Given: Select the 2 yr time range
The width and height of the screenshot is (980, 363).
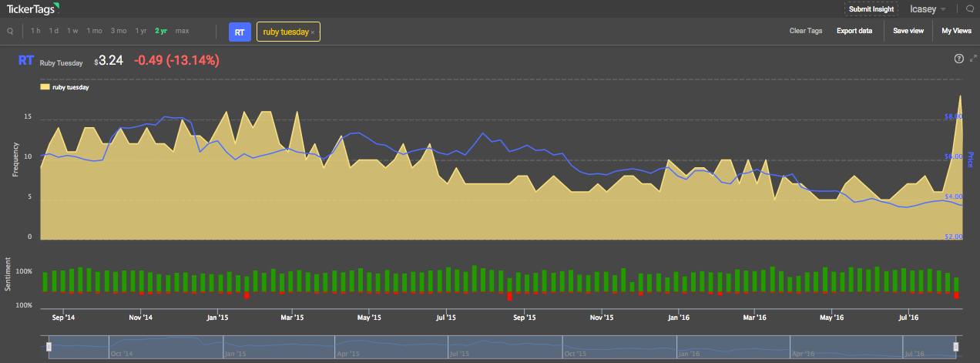Looking at the screenshot, I should click(161, 31).
